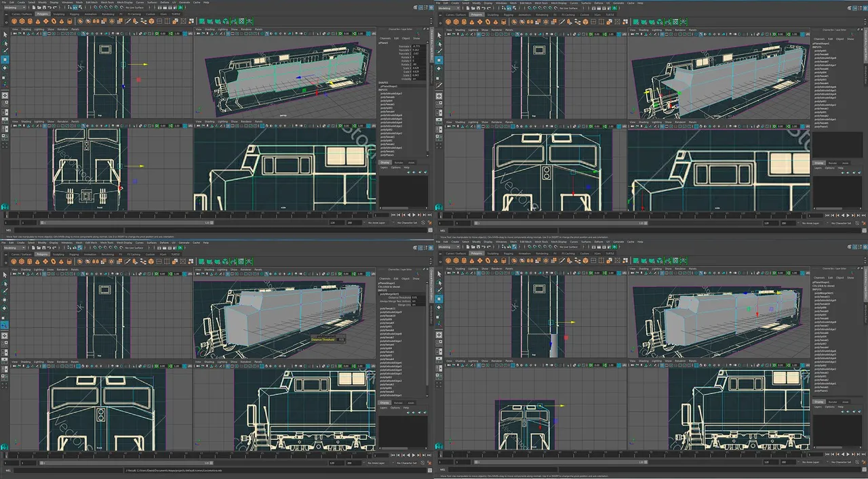The height and width of the screenshot is (479, 868).
Task: Activate the Move tool in top-left Maya window toolbox
Action: pos(5,60)
